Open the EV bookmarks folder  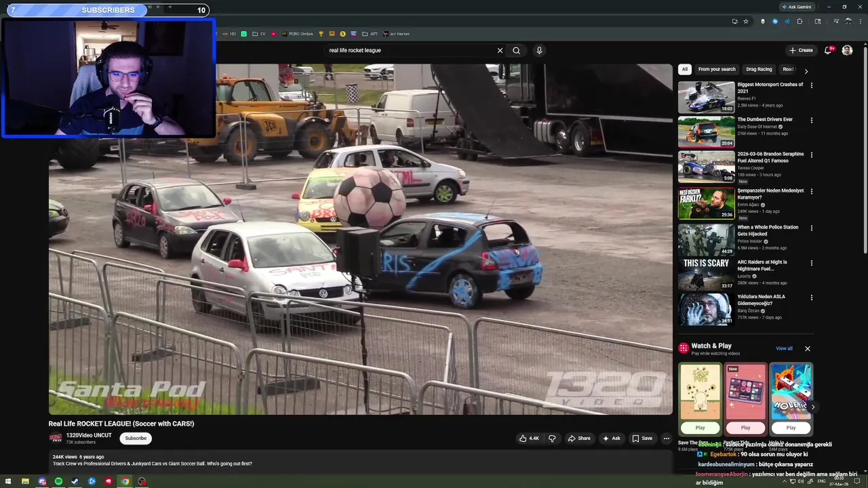(259, 34)
